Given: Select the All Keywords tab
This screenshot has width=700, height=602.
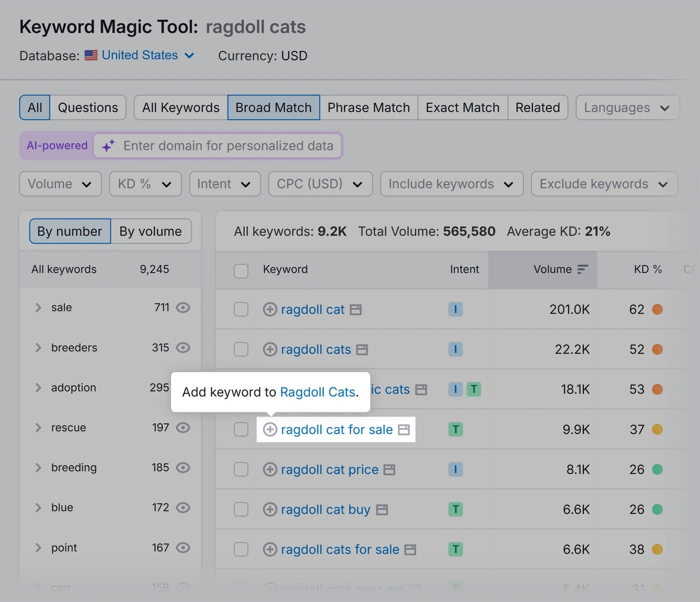Looking at the screenshot, I should [x=181, y=108].
